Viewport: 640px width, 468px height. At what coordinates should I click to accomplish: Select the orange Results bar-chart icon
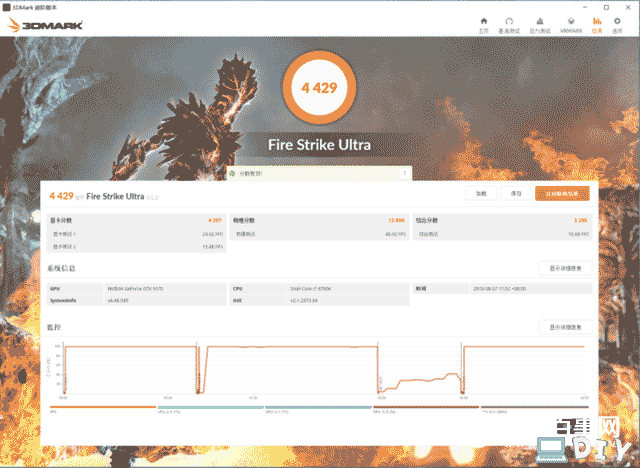(x=597, y=21)
